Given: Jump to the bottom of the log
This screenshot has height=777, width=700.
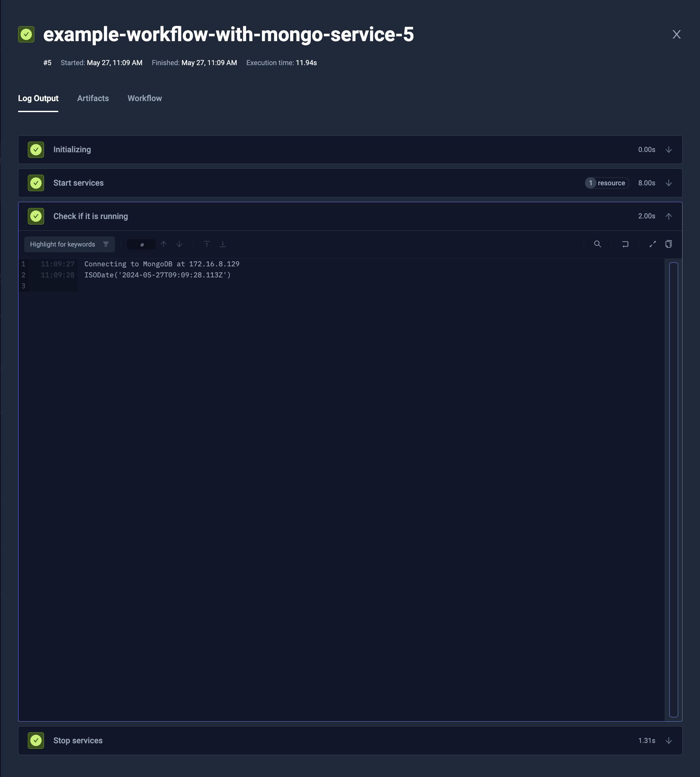Looking at the screenshot, I should [223, 244].
